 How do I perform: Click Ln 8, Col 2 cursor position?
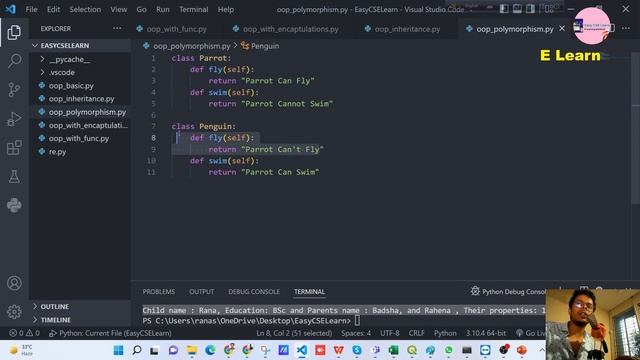click(294, 333)
